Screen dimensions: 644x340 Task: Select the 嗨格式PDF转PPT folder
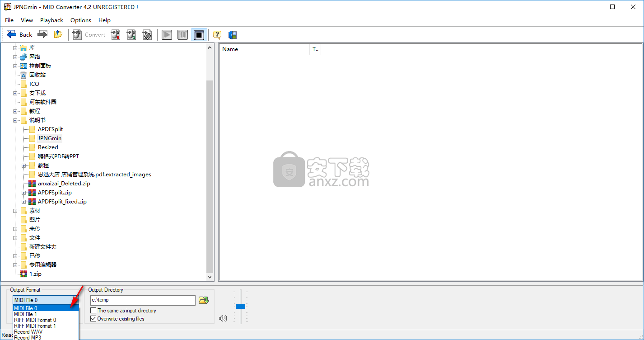point(58,156)
